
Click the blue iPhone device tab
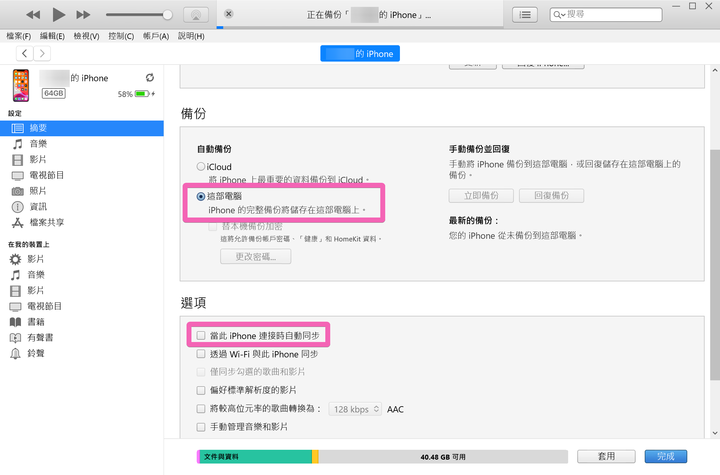(360, 53)
